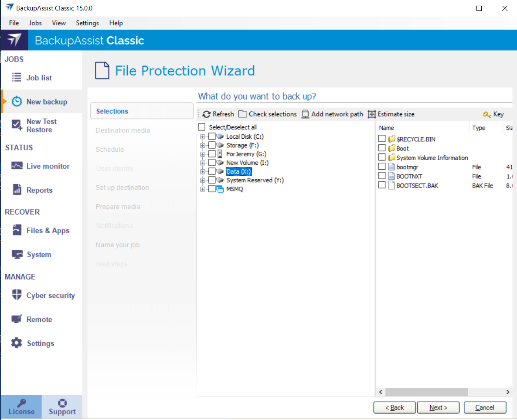Open the Settings menu in menu bar
This screenshot has width=517, height=420.
(87, 23)
